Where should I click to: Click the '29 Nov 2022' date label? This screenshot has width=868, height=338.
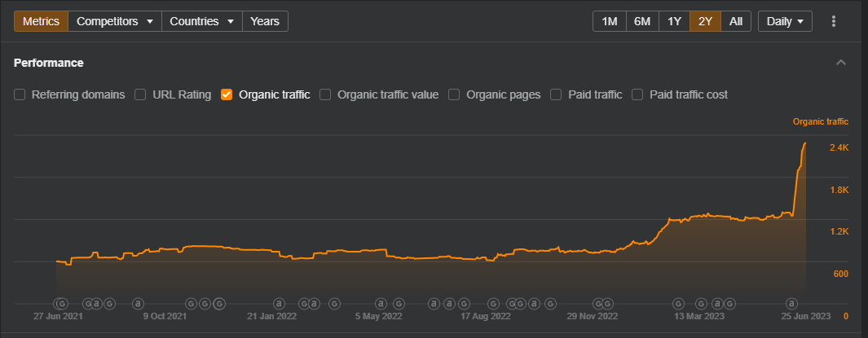(x=592, y=317)
